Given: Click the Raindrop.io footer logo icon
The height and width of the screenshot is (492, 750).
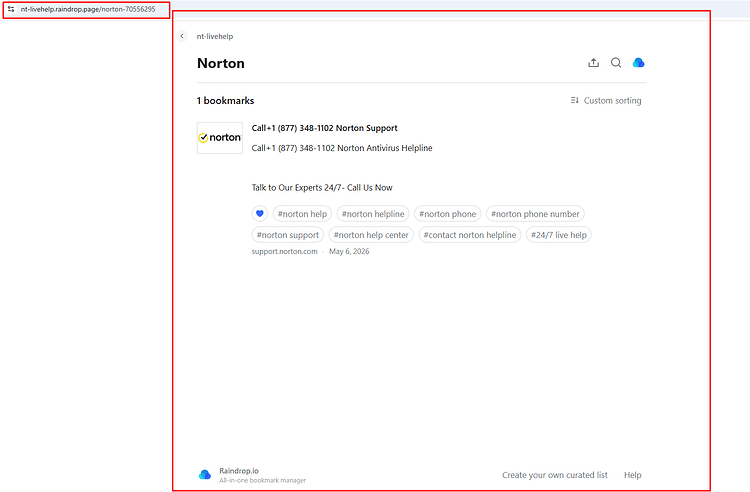Looking at the screenshot, I should pyautogui.click(x=205, y=474).
